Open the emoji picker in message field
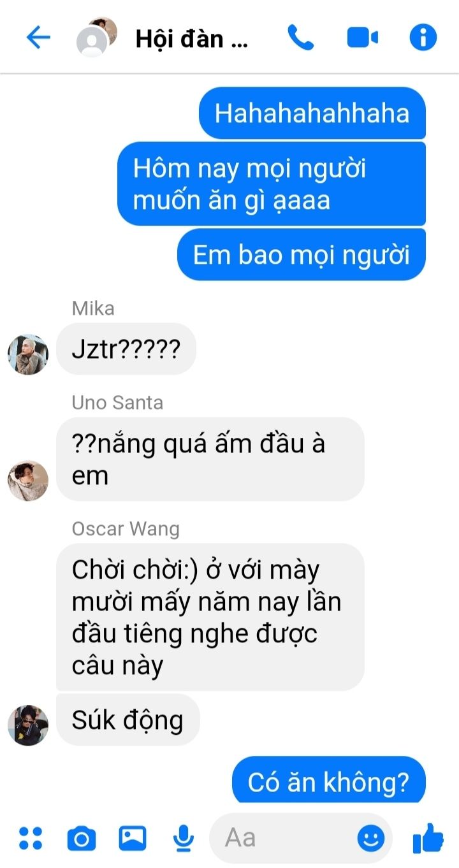The height and width of the screenshot is (868, 459). (x=370, y=838)
